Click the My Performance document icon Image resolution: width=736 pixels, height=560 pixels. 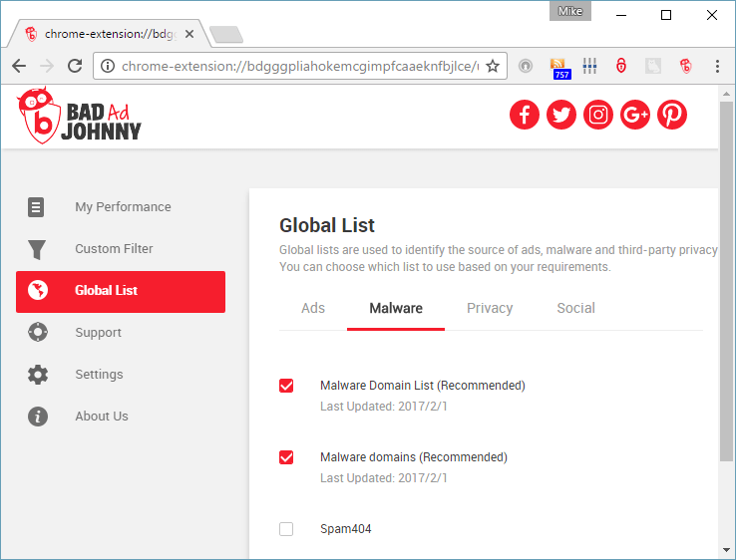[x=36, y=207]
